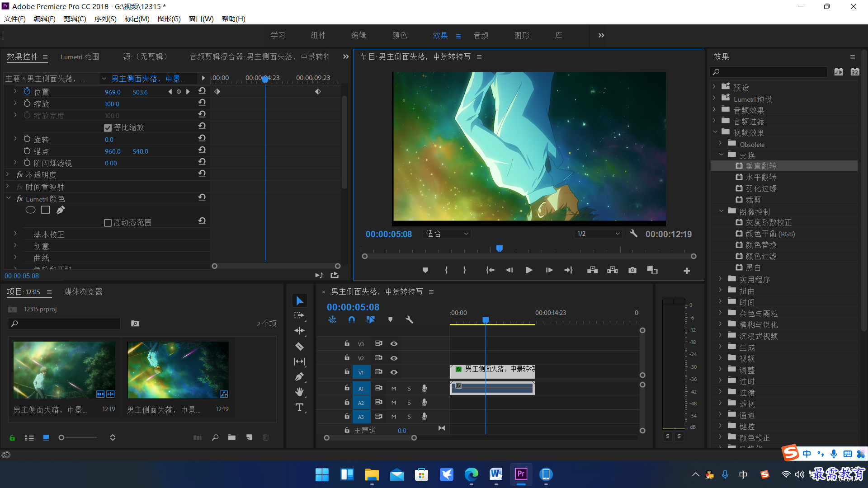The height and width of the screenshot is (488, 868).
Task: Select the 水平翻转 effect
Action: pos(761,177)
